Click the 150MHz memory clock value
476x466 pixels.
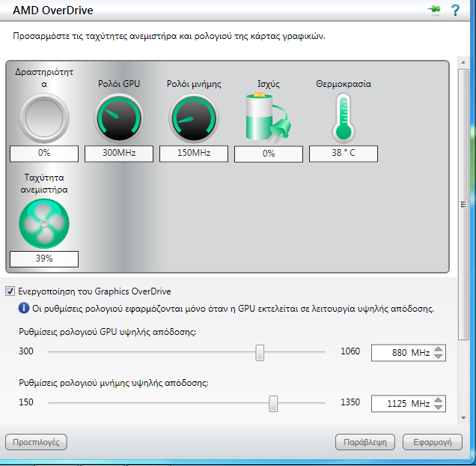(194, 153)
